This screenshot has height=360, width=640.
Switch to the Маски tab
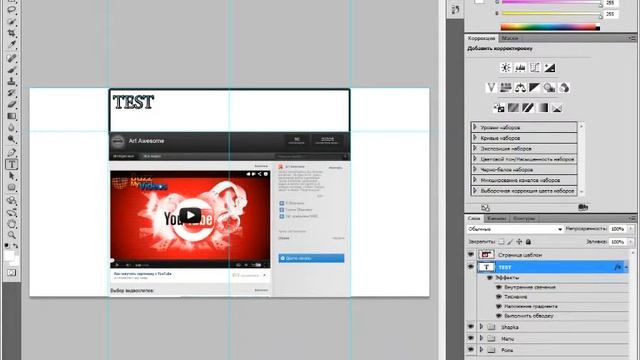click(509, 38)
